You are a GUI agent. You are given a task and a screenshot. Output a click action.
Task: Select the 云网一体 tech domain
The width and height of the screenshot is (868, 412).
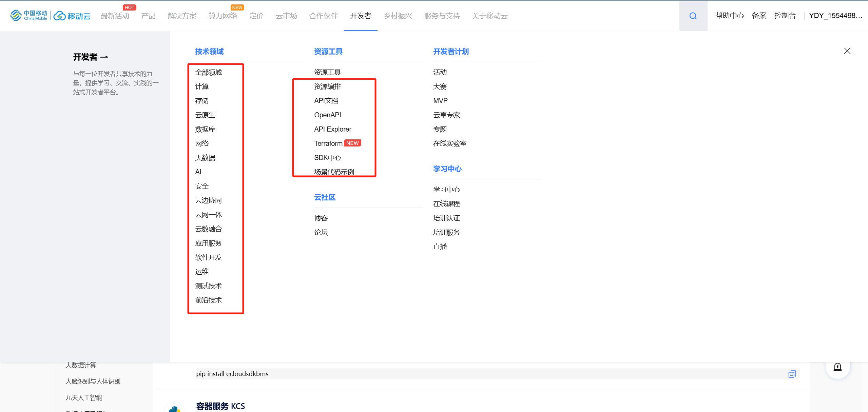point(208,215)
